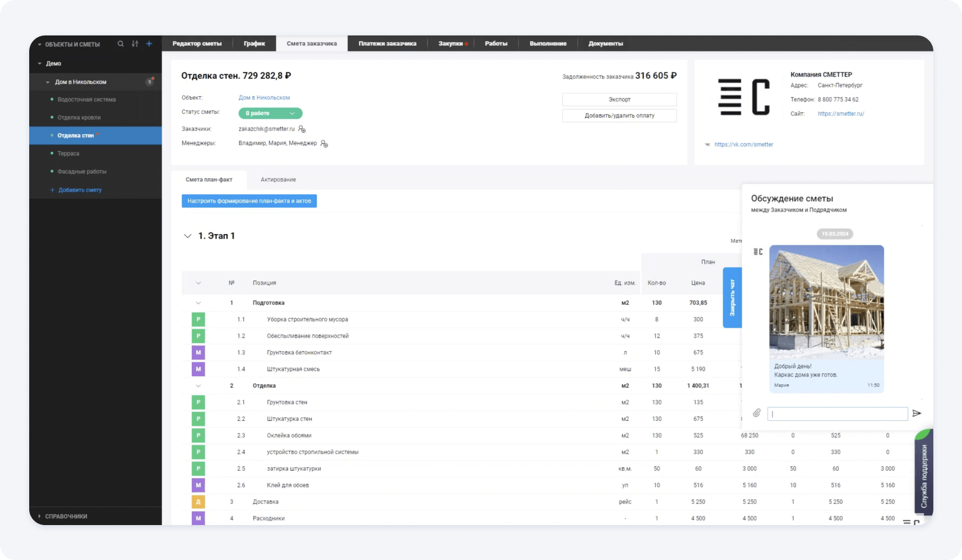The width and height of the screenshot is (962, 560).
Task: Click the add-customer icon beside zakazchik@smetter.ru
Action: pyautogui.click(x=302, y=129)
